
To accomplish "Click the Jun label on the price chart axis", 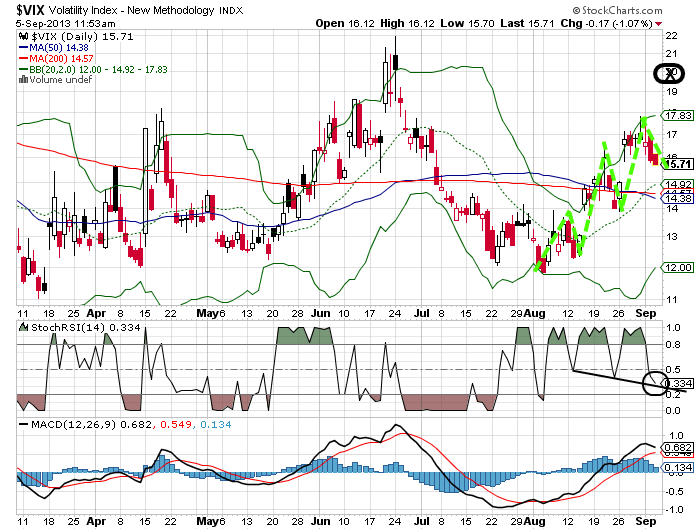I will [321, 313].
